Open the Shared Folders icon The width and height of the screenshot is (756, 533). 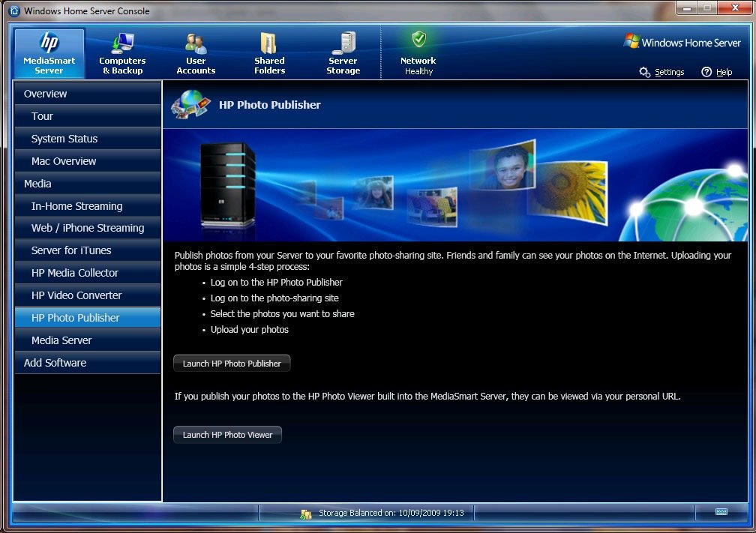tap(269, 43)
